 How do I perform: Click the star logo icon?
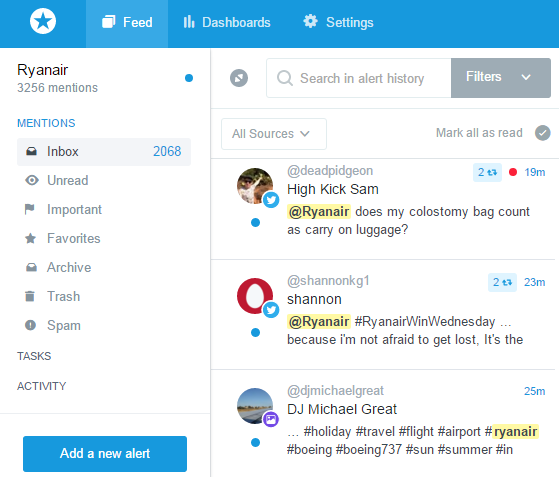click(x=43, y=21)
